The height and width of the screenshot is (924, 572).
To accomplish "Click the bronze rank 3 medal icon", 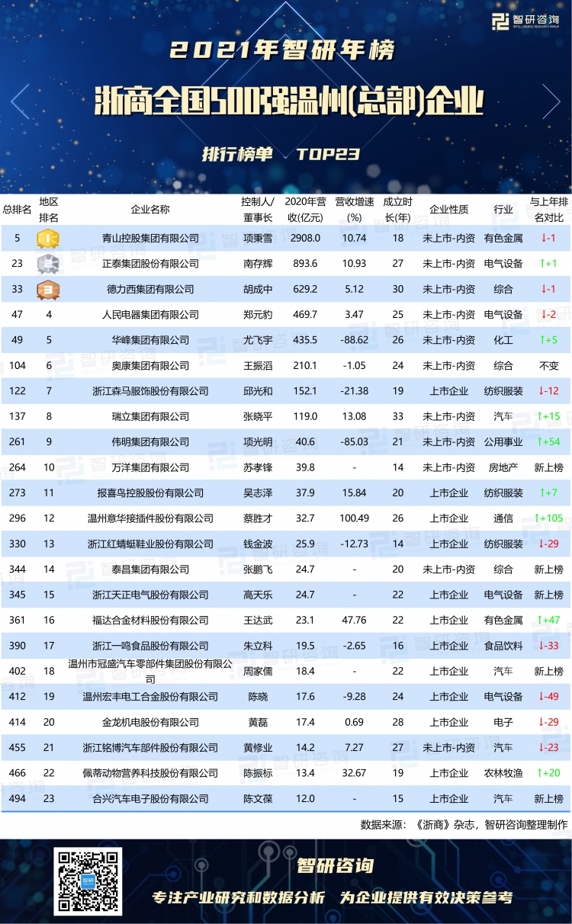I will [x=49, y=289].
